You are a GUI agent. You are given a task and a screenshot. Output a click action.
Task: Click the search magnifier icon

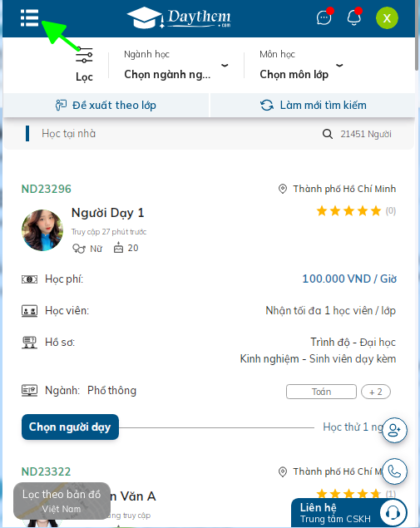[x=328, y=134]
